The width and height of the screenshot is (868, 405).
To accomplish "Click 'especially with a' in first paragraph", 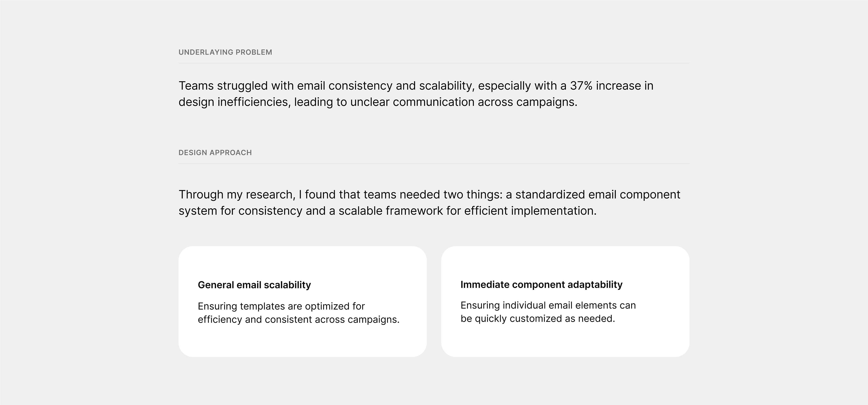I will click(522, 86).
